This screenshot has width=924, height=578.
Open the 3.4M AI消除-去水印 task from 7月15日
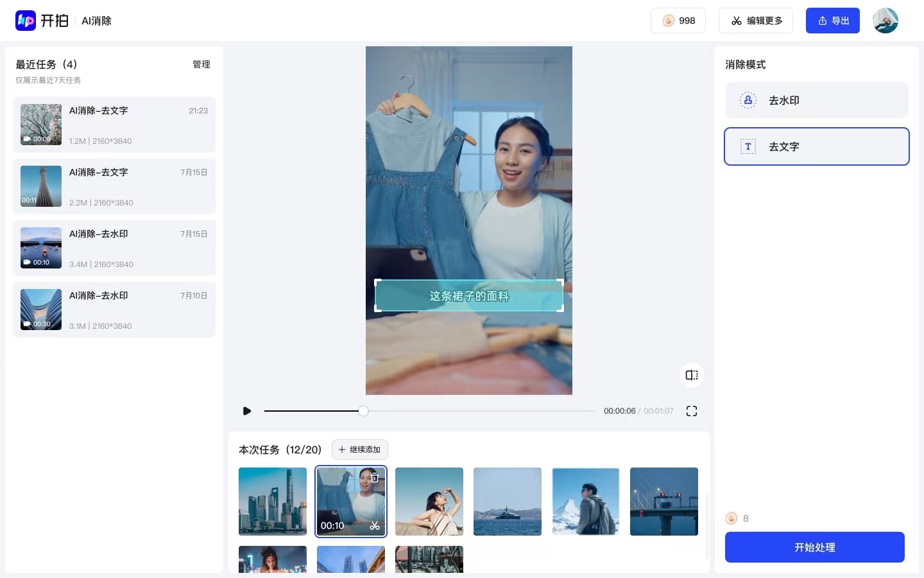click(114, 248)
